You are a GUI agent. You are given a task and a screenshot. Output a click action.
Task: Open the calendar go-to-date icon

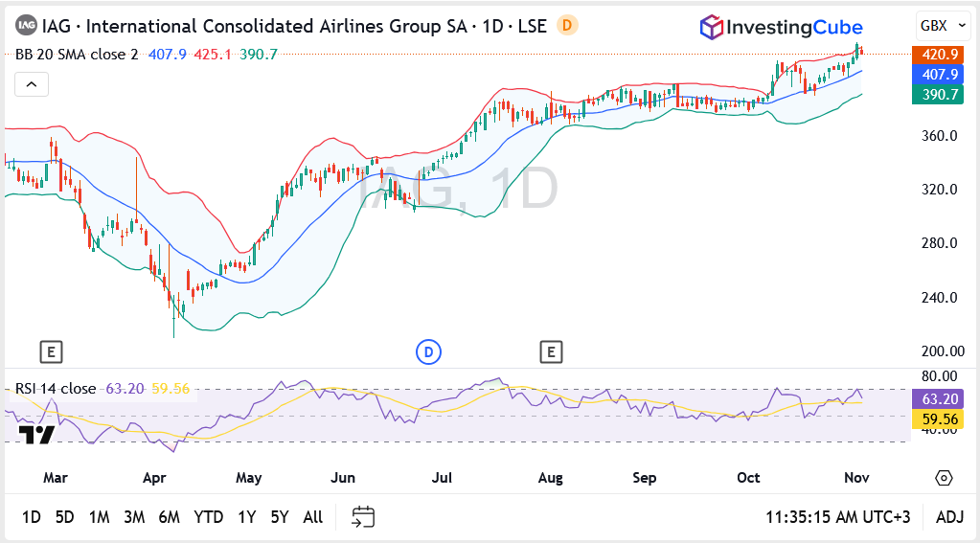pyautogui.click(x=362, y=517)
